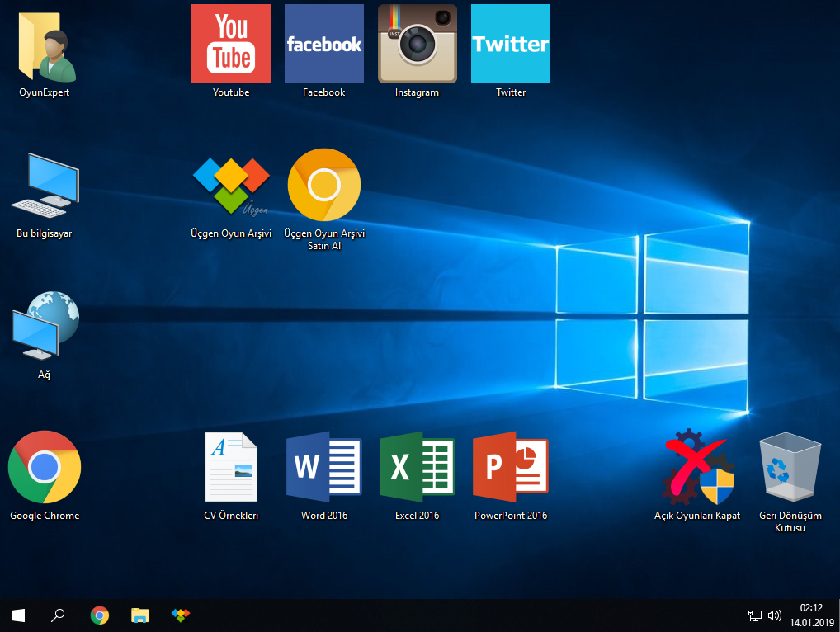This screenshot has height=632, width=840.
Task: Open the Youtube desktop shortcut
Action: point(231,44)
